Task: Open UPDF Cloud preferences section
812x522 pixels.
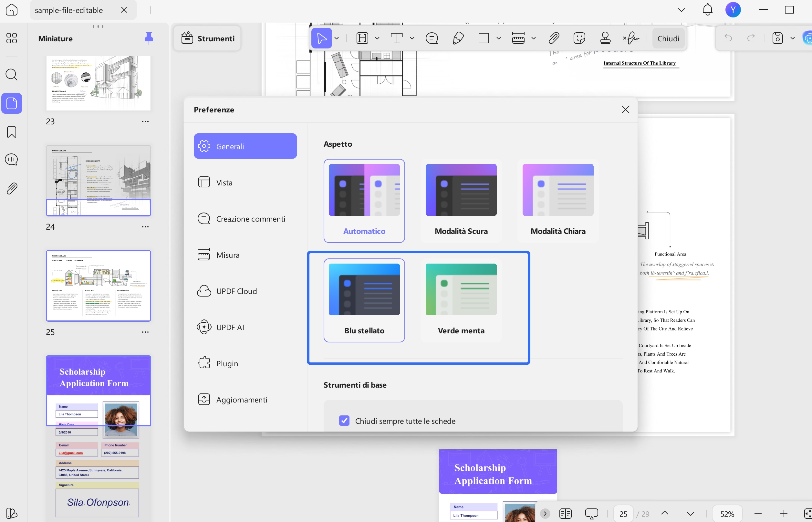Action: (x=245, y=291)
